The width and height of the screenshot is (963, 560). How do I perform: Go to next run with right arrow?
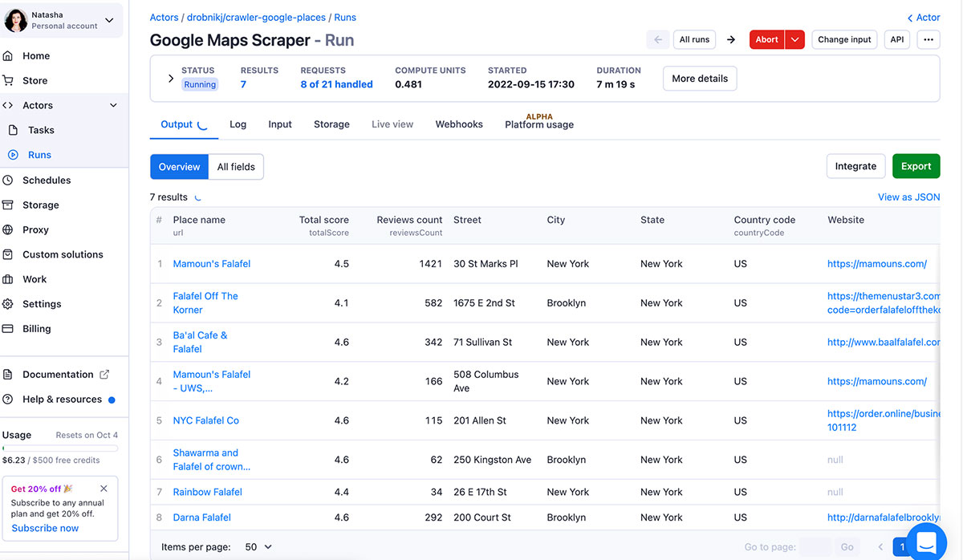point(731,39)
